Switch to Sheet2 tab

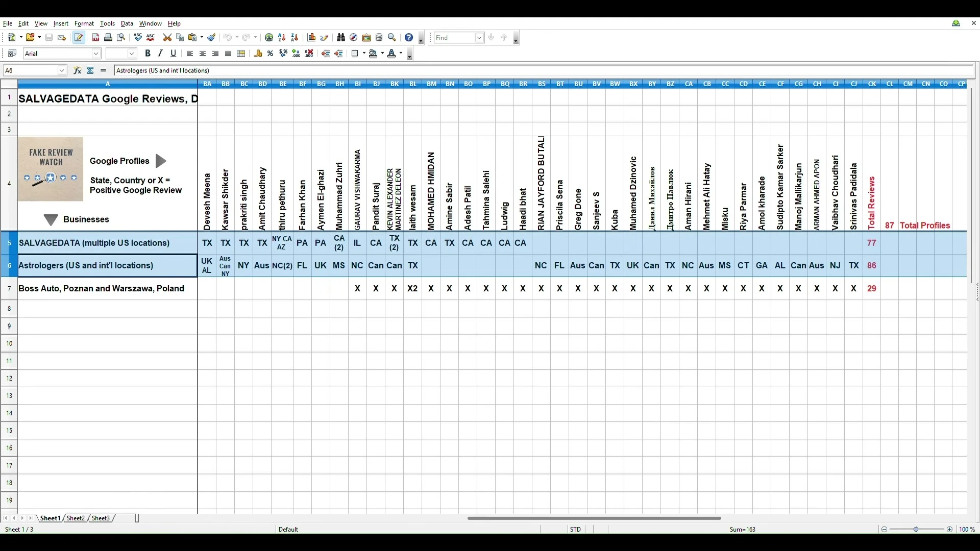(x=76, y=518)
